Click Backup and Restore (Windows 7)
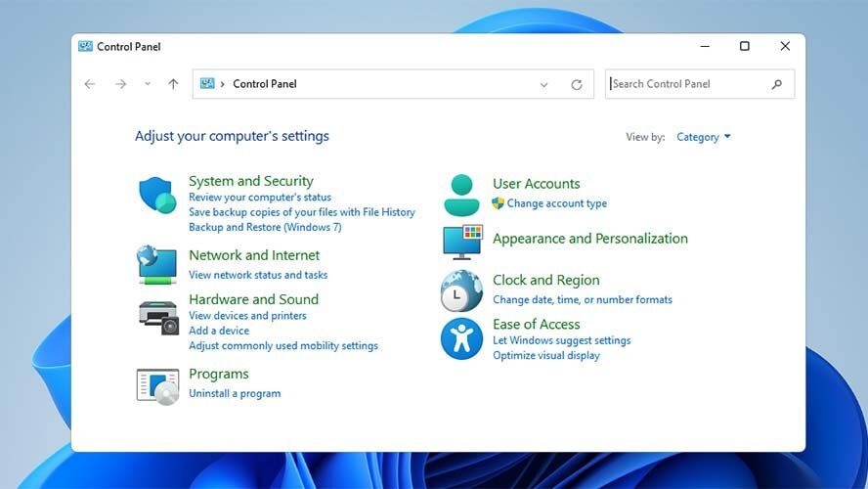868x489 pixels. tap(265, 227)
